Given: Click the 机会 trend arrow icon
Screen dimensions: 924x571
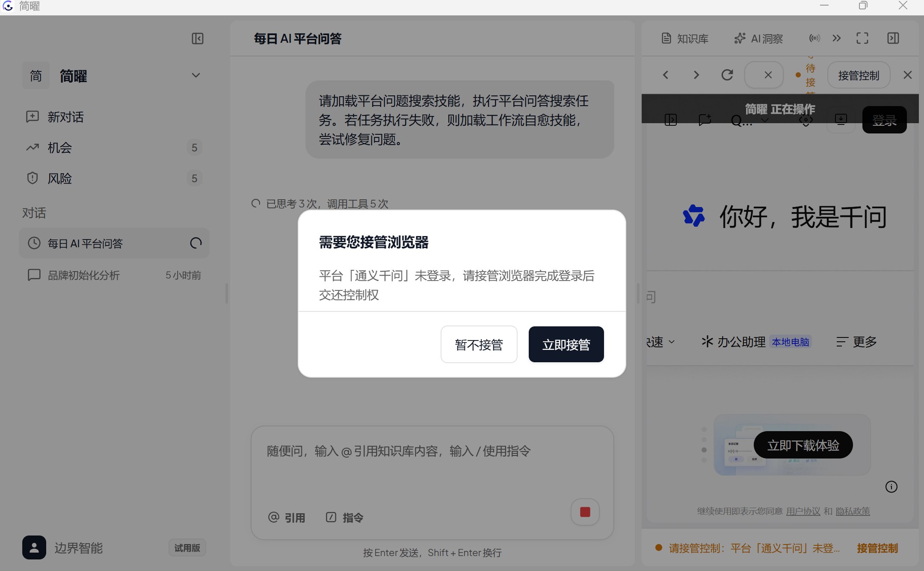Looking at the screenshot, I should [33, 148].
